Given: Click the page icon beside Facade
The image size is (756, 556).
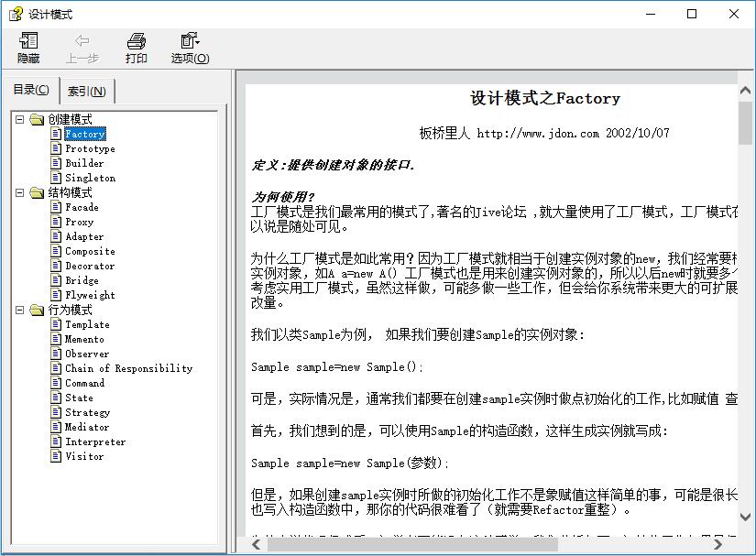Looking at the screenshot, I should tap(57, 207).
